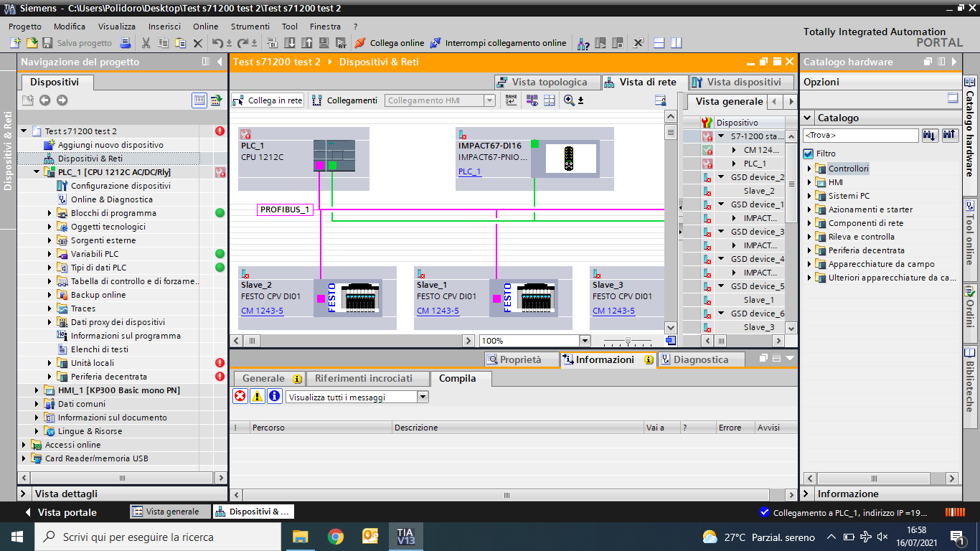Click the Collegamenti button
Image resolution: width=980 pixels, height=551 pixels.
pyautogui.click(x=345, y=100)
